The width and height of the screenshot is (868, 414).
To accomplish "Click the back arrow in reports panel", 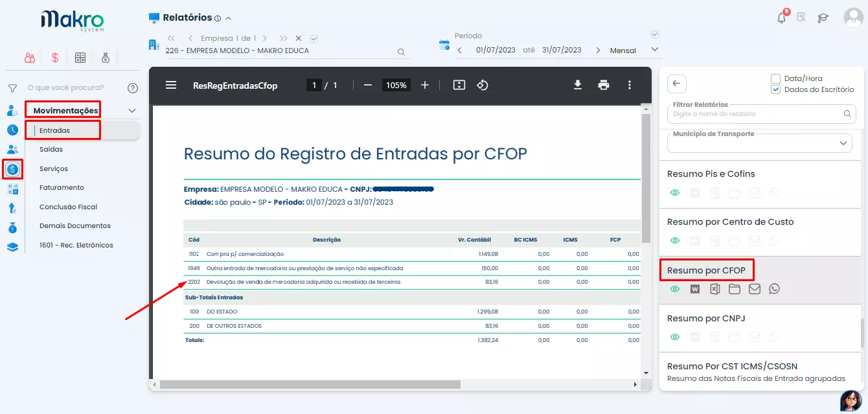I will click(676, 84).
